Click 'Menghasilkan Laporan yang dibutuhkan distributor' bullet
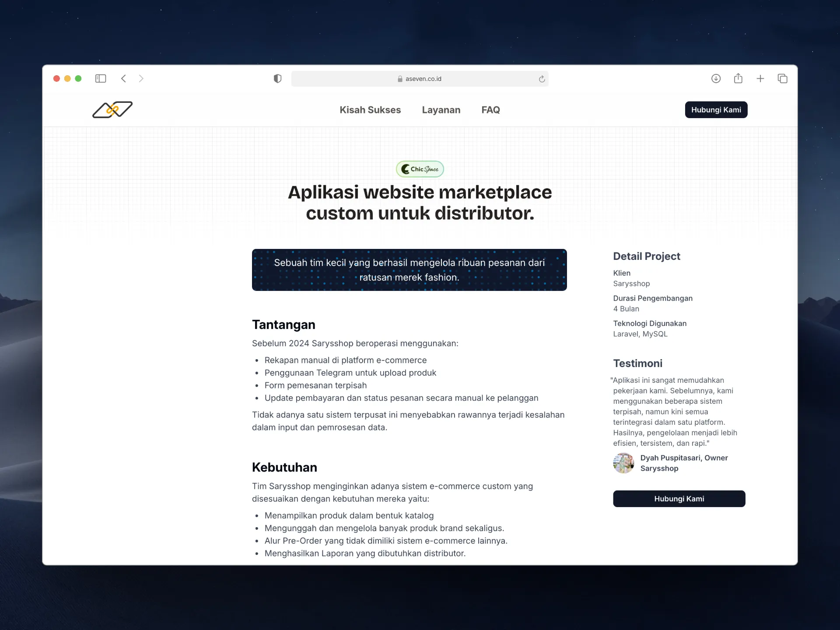840x630 pixels. click(x=365, y=553)
